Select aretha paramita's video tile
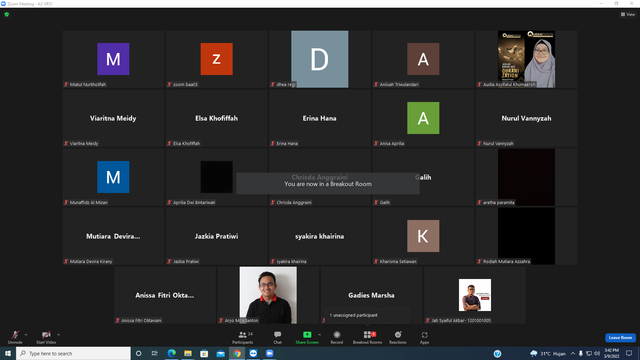The height and width of the screenshot is (360, 640). 527,177
